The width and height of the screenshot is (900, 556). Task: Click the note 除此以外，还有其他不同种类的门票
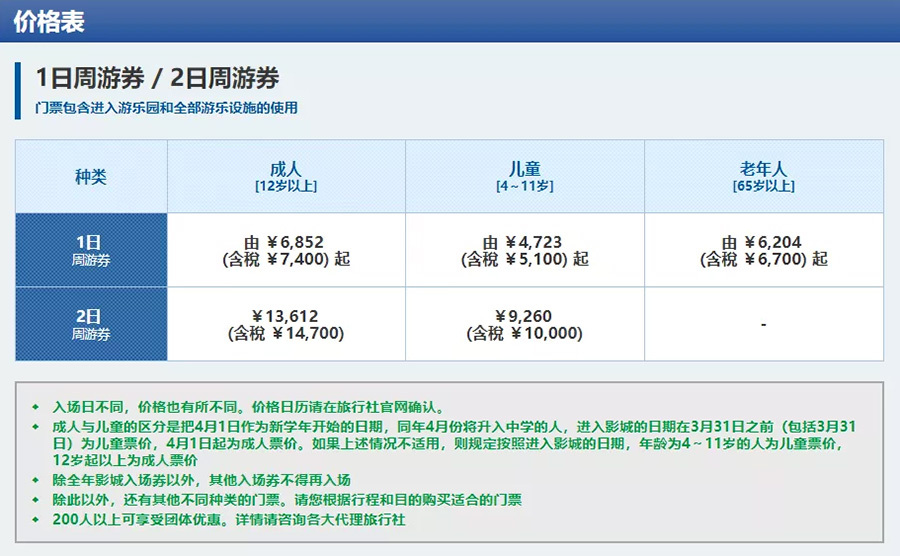pyautogui.click(x=286, y=500)
